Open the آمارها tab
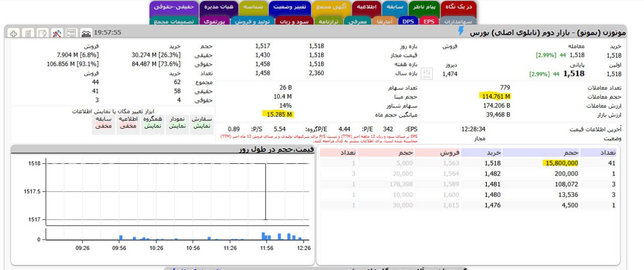The height and width of the screenshot is (270, 644). click(385, 22)
